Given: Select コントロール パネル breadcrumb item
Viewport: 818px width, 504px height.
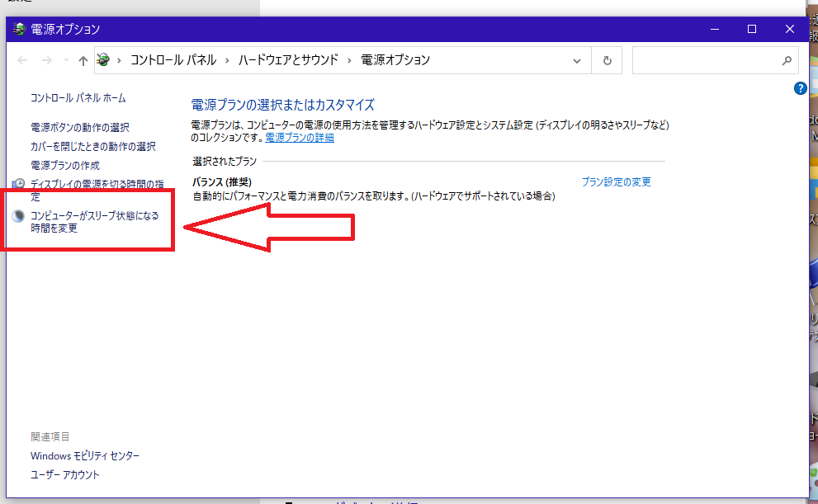Looking at the screenshot, I should point(173,60).
